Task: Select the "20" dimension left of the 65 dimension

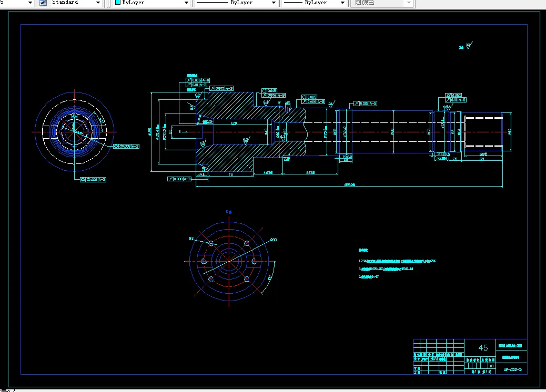Action: tap(455, 159)
